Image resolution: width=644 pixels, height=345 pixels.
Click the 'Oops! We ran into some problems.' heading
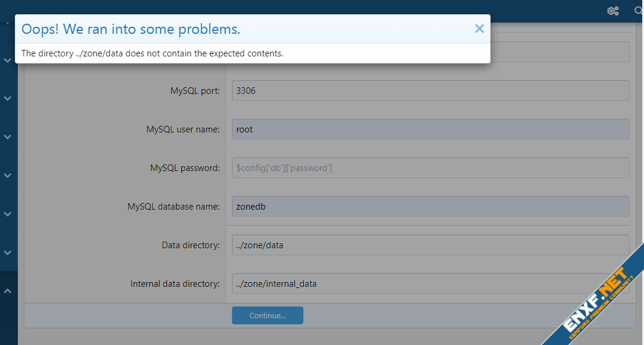point(131,29)
